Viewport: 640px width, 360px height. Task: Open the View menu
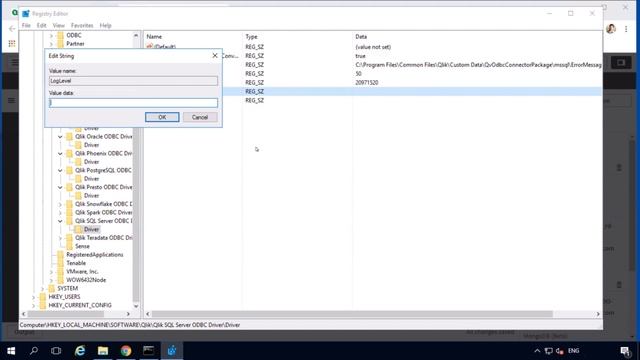pos(58,25)
